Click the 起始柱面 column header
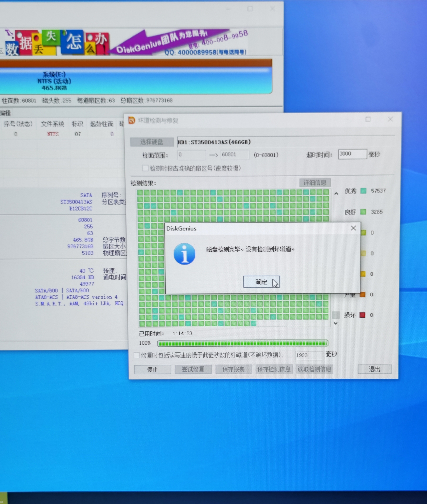Screen dimensions: 427x504 [x=102, y=124]
